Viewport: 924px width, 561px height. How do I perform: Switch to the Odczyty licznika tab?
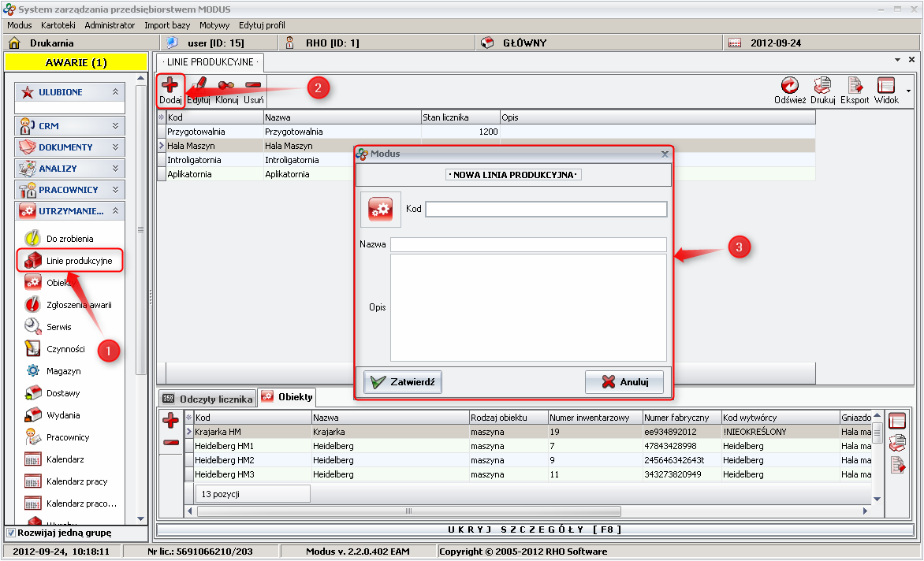pos(208,399)
